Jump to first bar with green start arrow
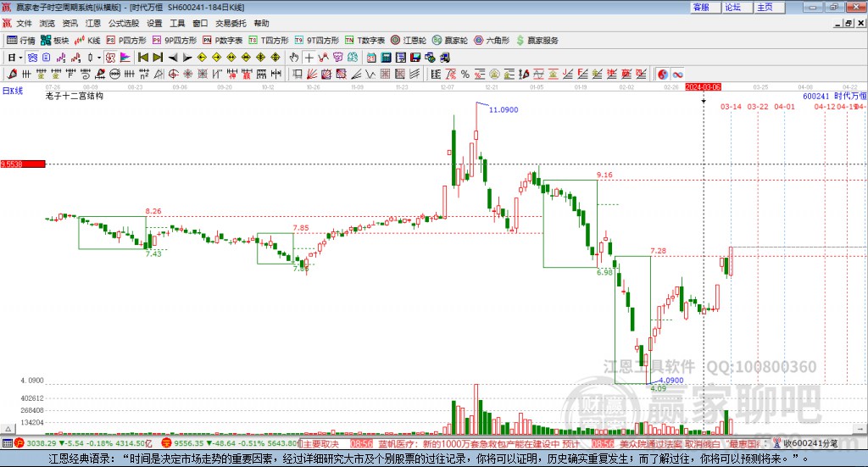Screen dimensions: 868x467 [x=142, y=58]
